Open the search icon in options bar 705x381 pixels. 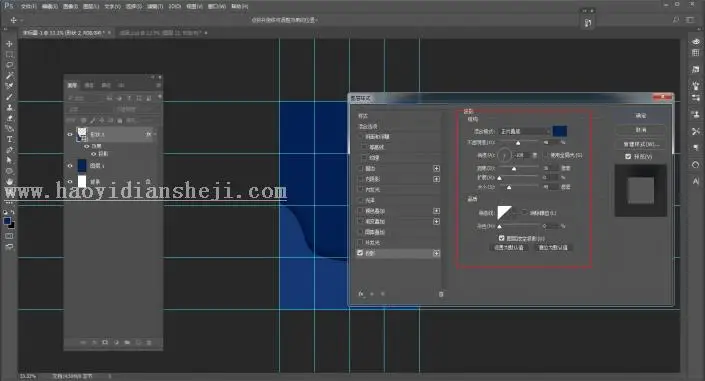[676, 20]
